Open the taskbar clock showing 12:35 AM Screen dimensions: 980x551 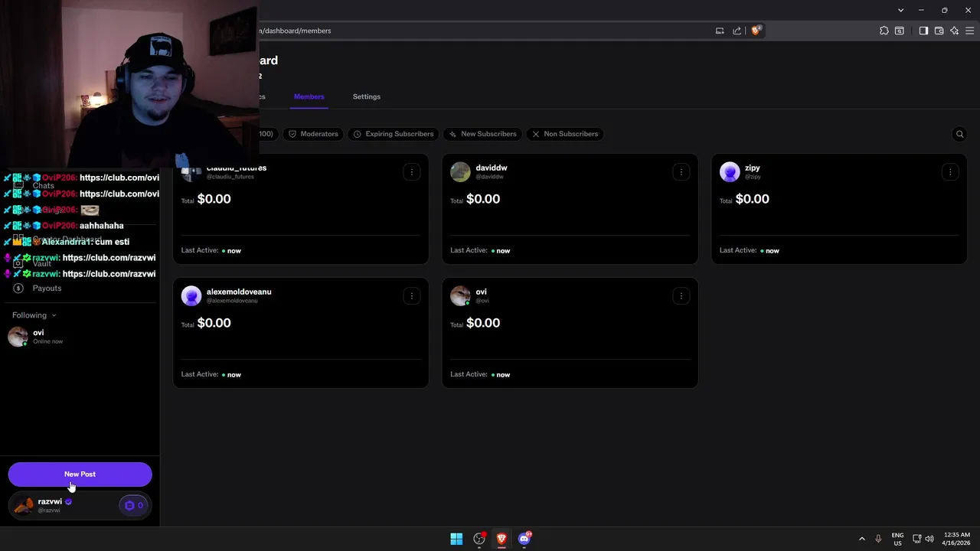pos(956,539)
